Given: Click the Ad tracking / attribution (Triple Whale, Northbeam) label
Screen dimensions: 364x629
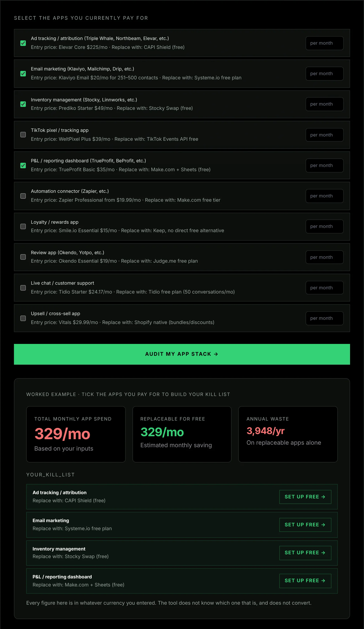Looking at the screenshot, I should [x=100, y=38].
